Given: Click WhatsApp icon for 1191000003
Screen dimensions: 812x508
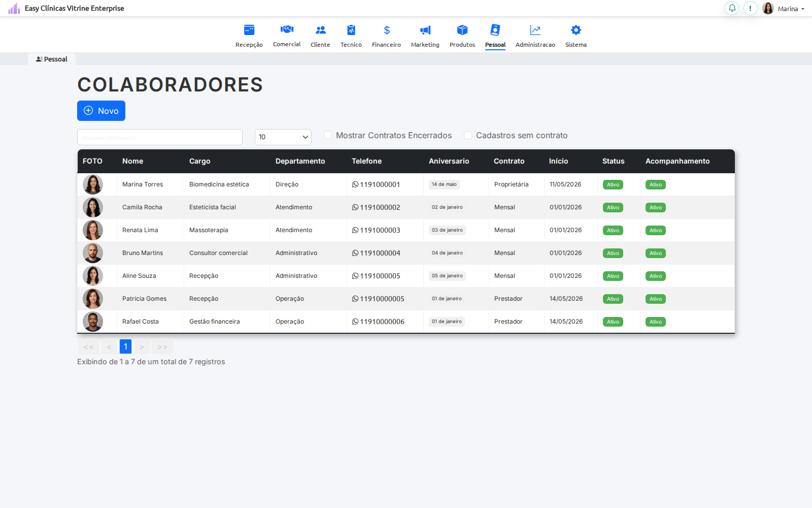Looking at the screenshot, I should tap(355, 230).
